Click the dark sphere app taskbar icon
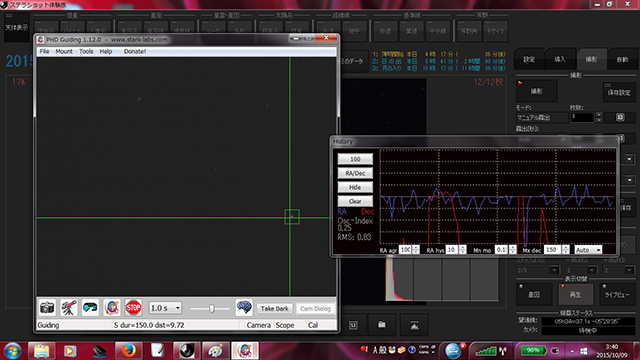 187,351
